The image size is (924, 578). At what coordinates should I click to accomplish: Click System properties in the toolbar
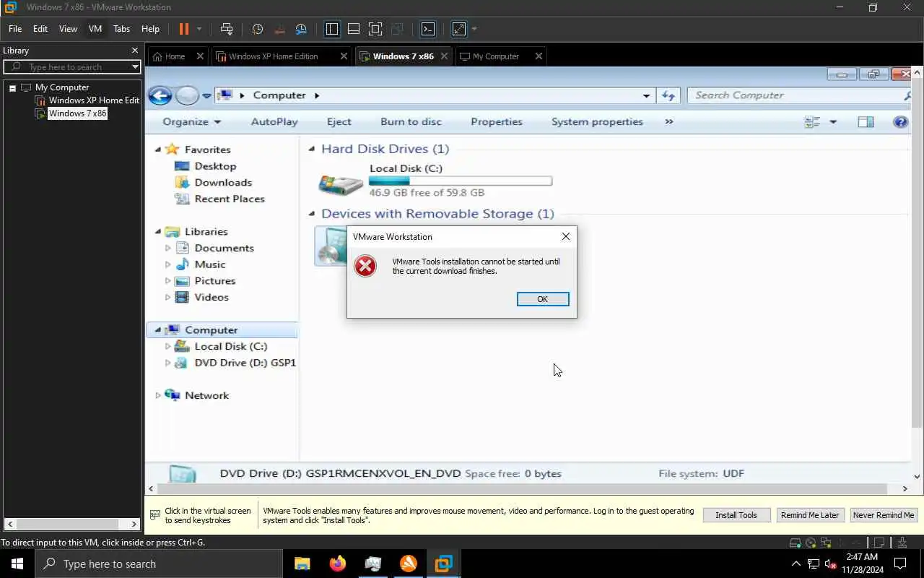[x=597, y=122]
